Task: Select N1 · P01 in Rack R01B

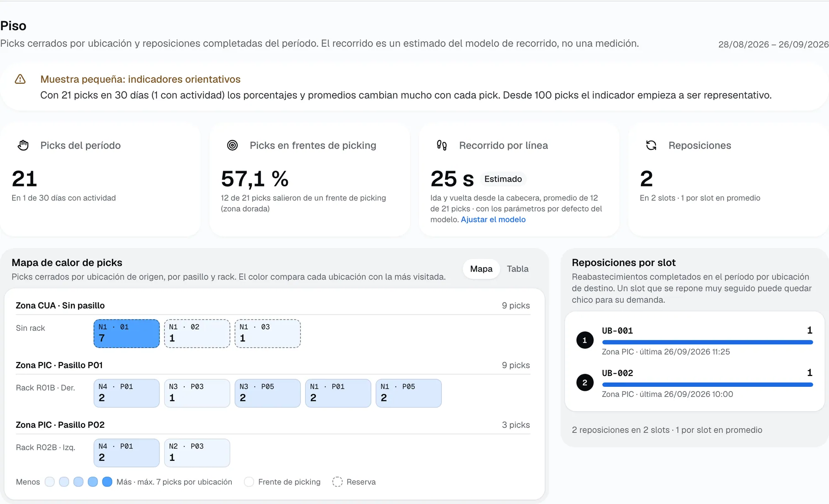Action: coord(338,393)
